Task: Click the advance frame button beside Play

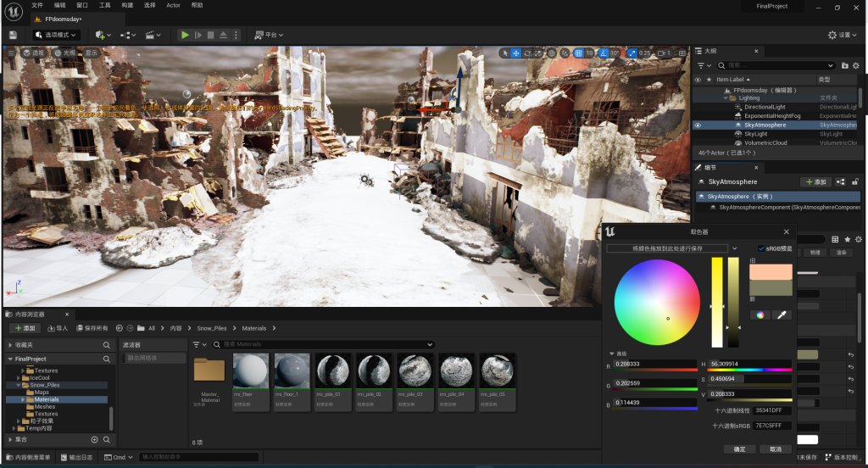Action: [198, 35]
